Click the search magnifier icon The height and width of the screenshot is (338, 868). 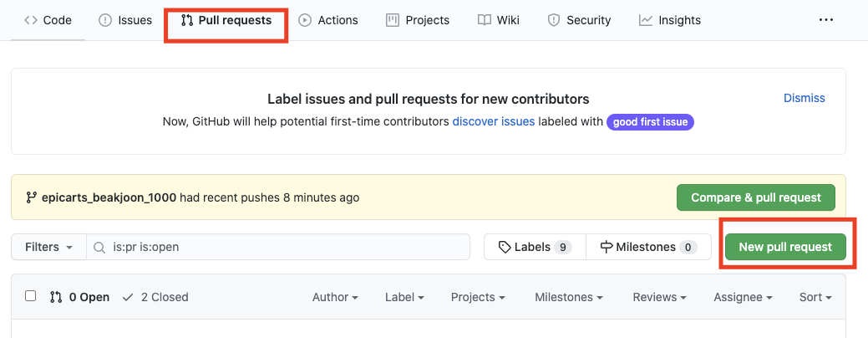99,248
